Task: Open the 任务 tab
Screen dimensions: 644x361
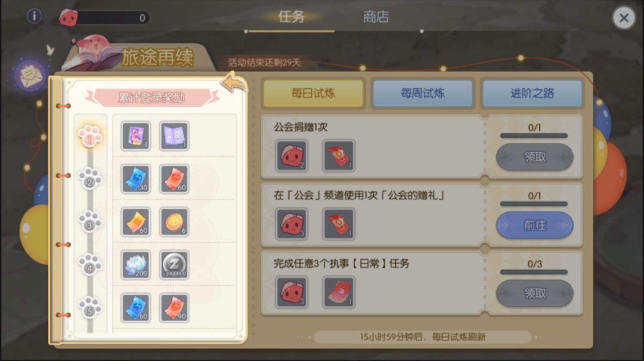Action: (x=291, y=17)
